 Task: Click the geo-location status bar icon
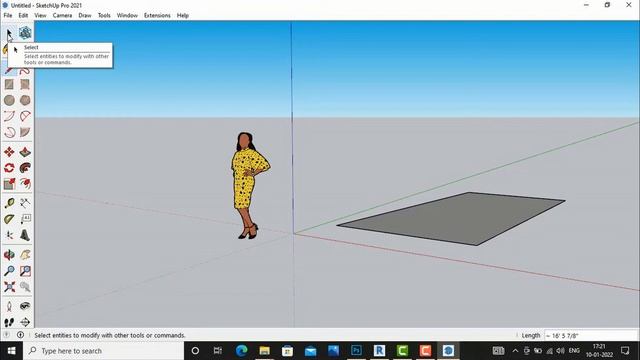7,335
